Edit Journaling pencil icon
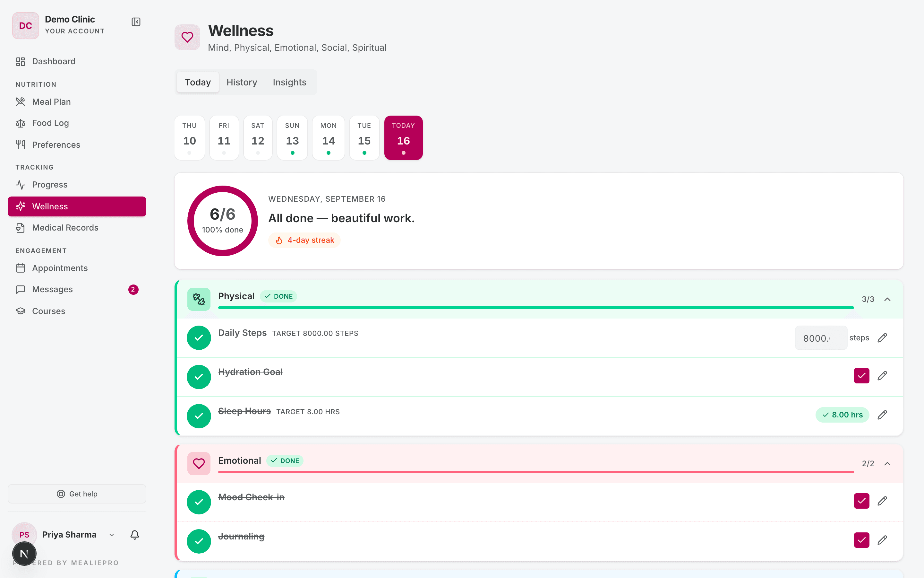 [x=882, y=540]
